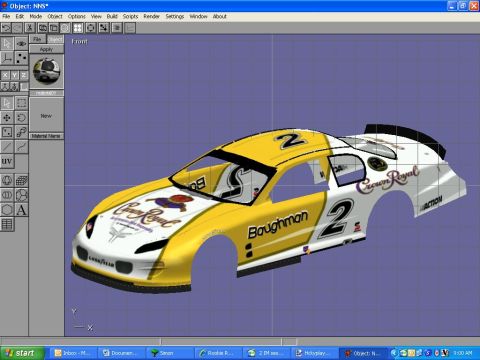Click the last greyed-out icon on the toolbar

coord(130,28)
